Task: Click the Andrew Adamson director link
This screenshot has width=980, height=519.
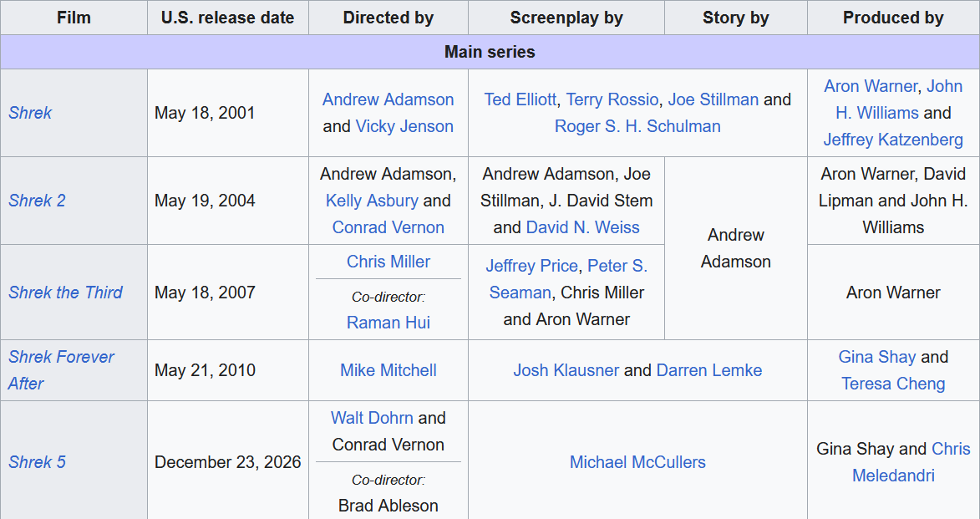Action: pos(388,99)
